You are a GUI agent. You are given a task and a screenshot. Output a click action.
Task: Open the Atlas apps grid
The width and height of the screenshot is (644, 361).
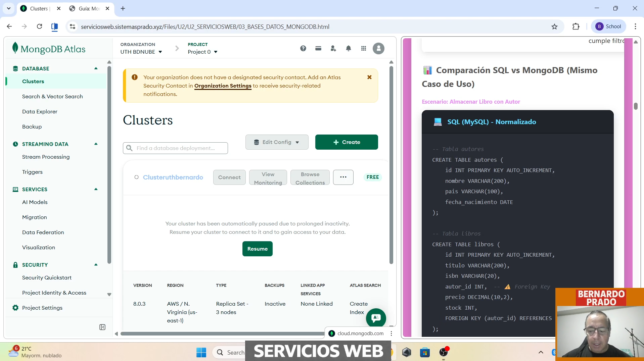(x=364, y=48)
